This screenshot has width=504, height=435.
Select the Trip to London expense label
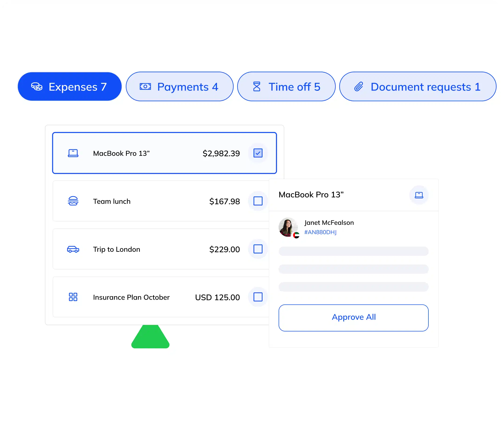tap(116, 249)
